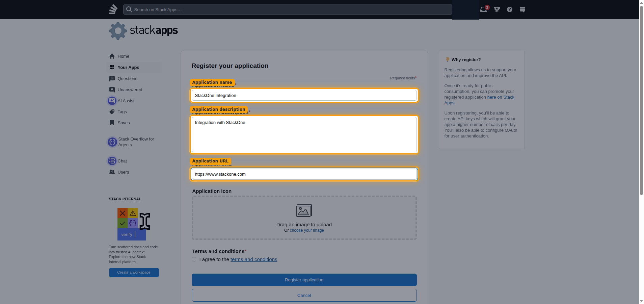Click the image upload placeholder icon
The image size is (644, 304).
point(304,211)
